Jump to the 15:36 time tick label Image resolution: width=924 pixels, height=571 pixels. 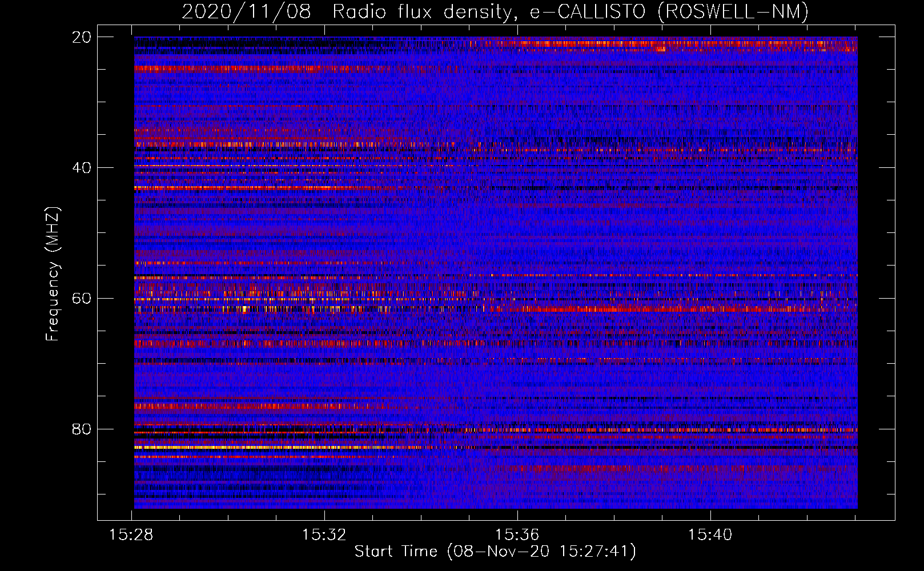517,535
